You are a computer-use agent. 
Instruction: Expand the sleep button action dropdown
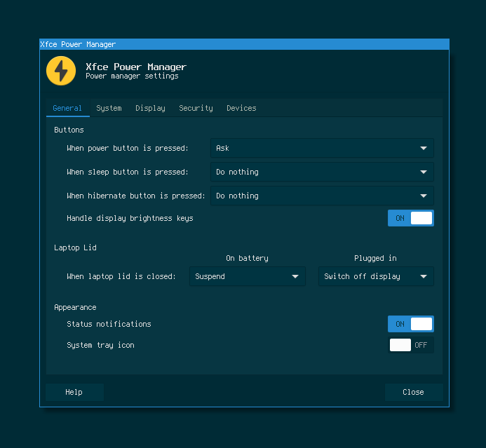322,172
